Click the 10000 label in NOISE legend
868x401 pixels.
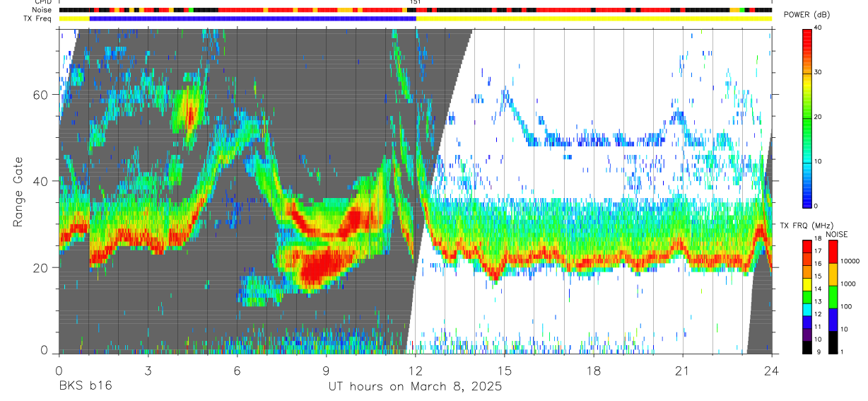850,262
